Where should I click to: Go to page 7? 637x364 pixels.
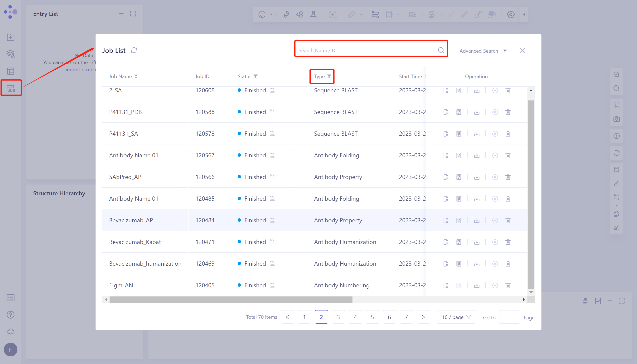(406, 317)
